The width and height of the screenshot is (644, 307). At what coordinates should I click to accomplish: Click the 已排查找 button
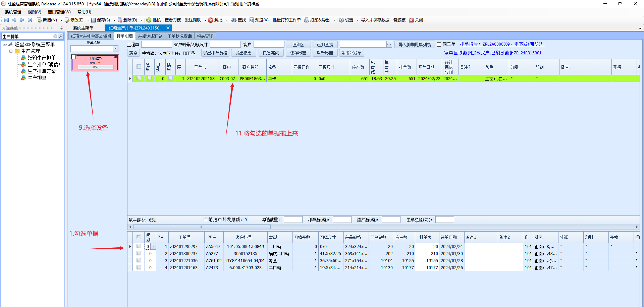(325, 45)
